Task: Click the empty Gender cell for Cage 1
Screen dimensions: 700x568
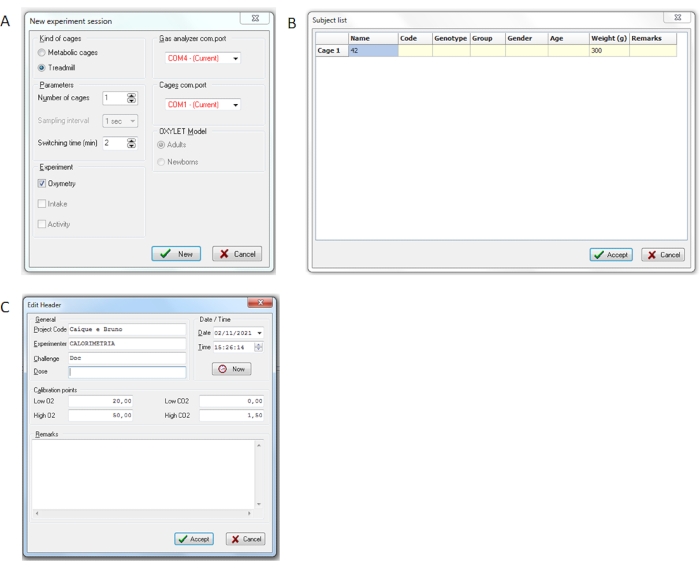Action: (x=526, y=50)
